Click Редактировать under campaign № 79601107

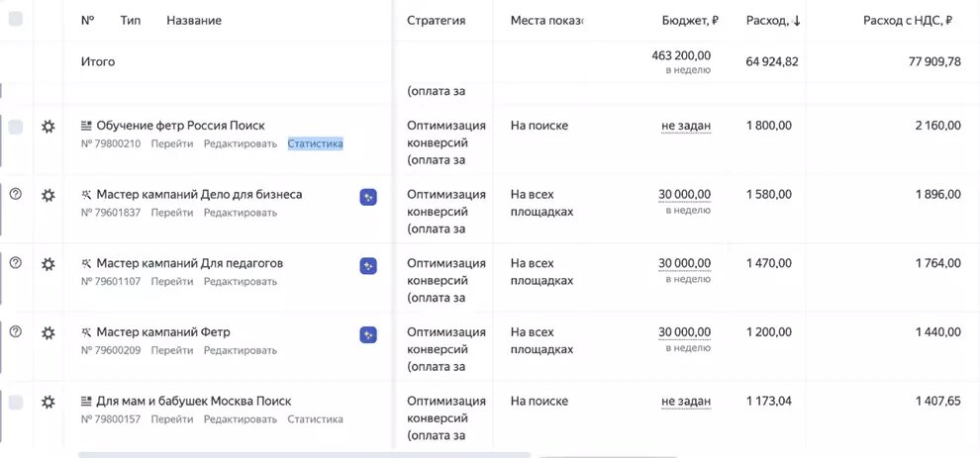(240, 281)
